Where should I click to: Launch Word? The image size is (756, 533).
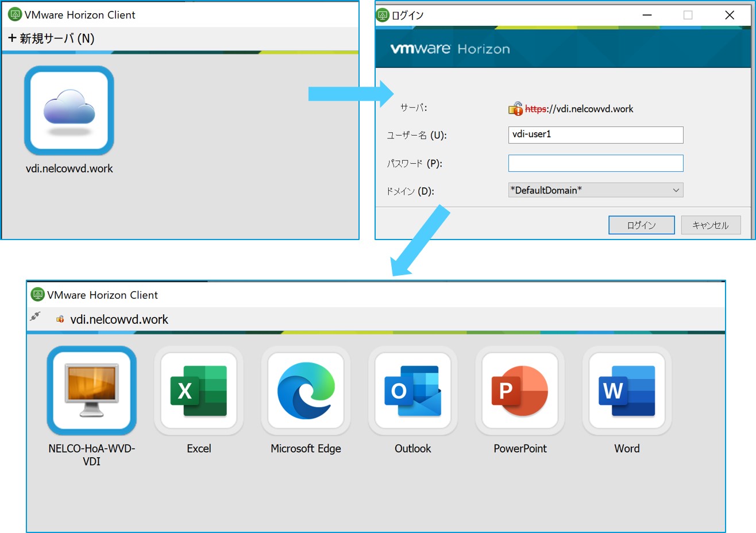626,391
